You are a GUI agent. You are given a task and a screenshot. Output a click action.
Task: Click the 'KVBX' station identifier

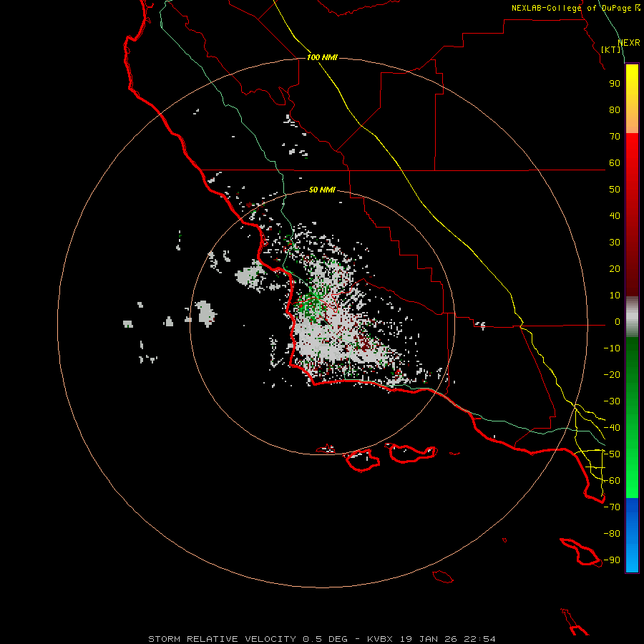pyautogui.click(x=380, y=639)
